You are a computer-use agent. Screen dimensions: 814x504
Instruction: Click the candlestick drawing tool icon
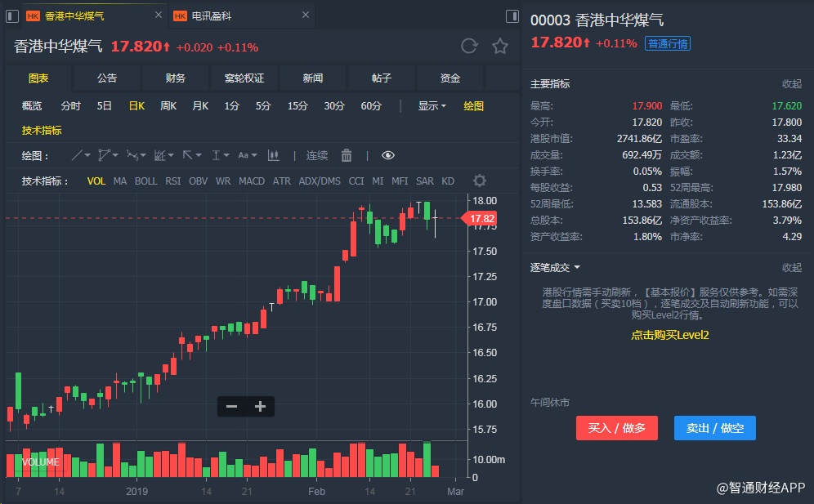click(274, 155)
